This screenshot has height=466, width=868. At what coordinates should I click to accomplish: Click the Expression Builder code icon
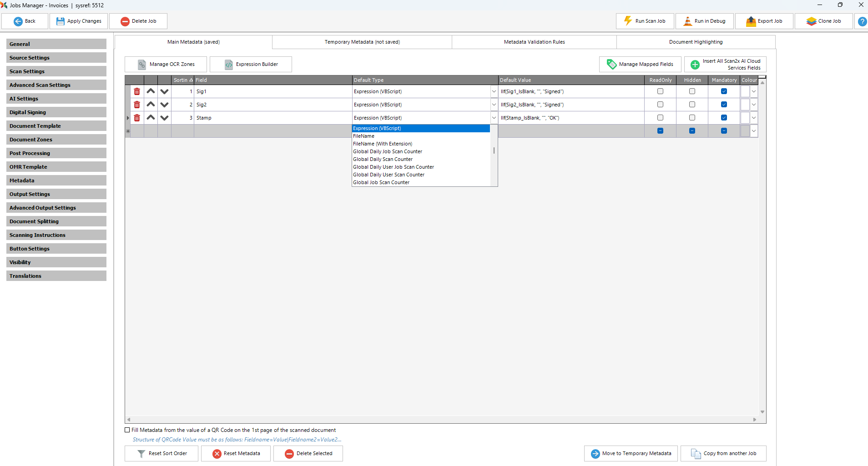tap(229, 65)
